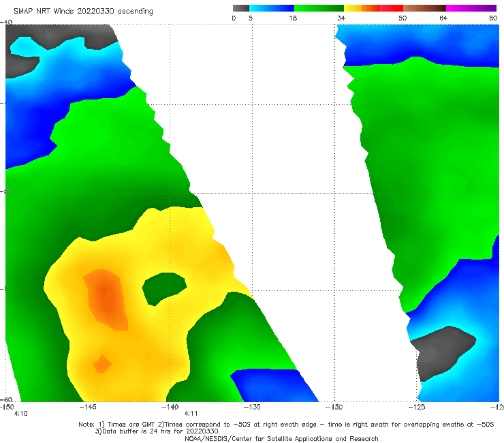The image size is (504, 443).
Task: Click the NOAA/NESDIS credit line
Action: [x=281, y=438]
